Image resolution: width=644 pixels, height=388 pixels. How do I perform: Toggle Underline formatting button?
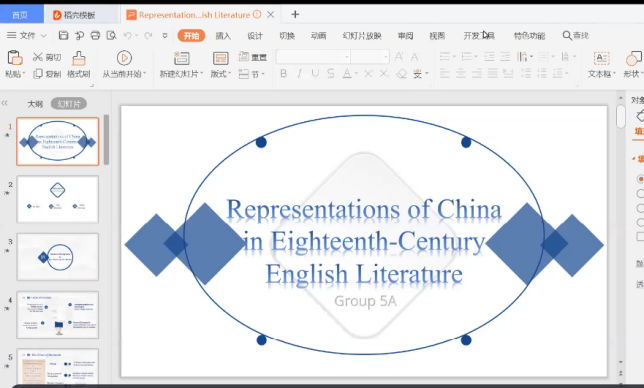pyautogui.click(x=315, y=73)
